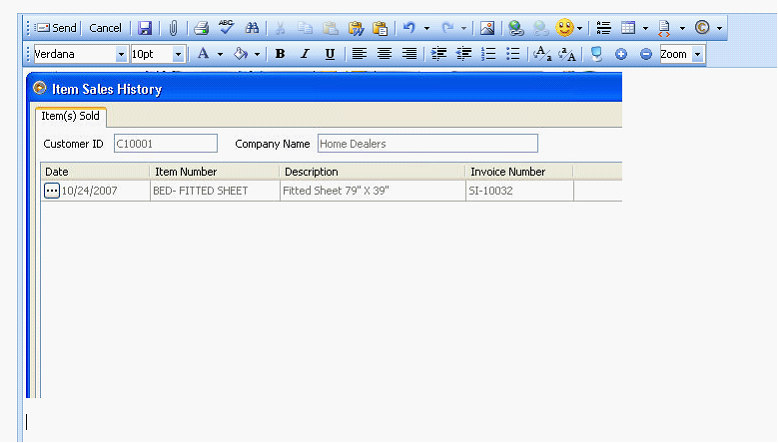Click the Send button

(x=56, y=28)
